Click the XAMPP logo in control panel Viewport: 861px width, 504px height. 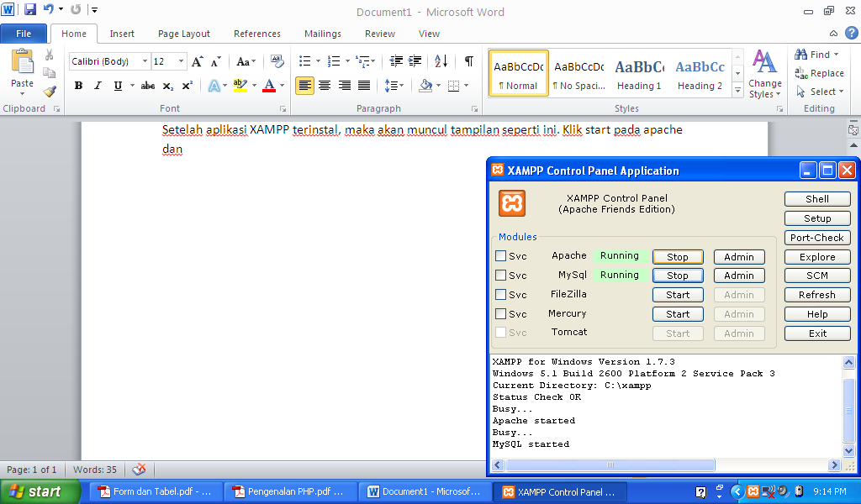[512, 203]
